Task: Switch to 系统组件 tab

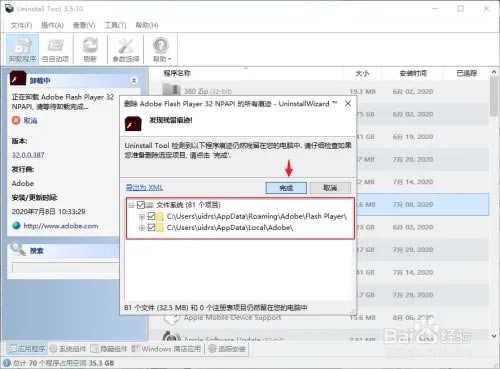Action: tap(68, 349)
